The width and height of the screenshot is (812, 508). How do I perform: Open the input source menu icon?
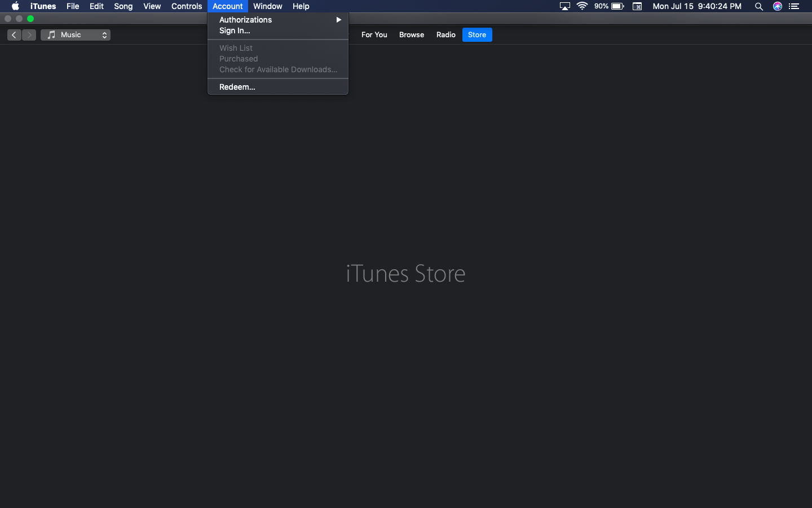click(x=637, y=6)
